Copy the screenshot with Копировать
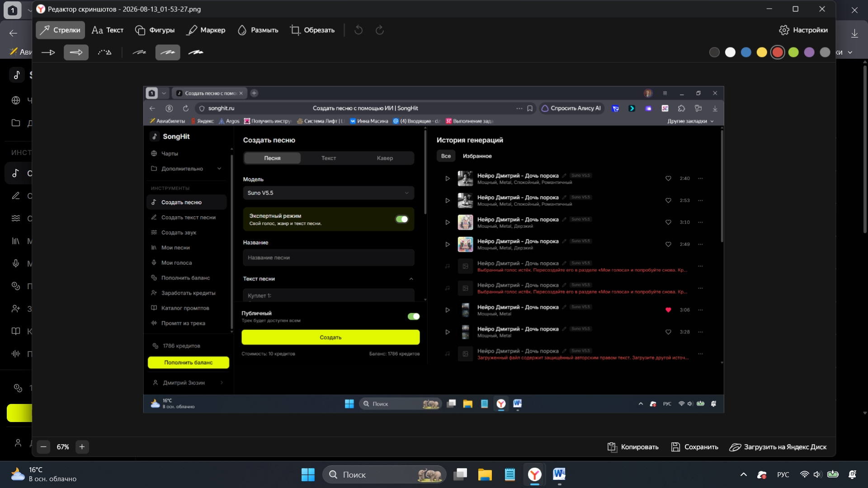The height and width of the screenshot is (488, 868). 633,447
